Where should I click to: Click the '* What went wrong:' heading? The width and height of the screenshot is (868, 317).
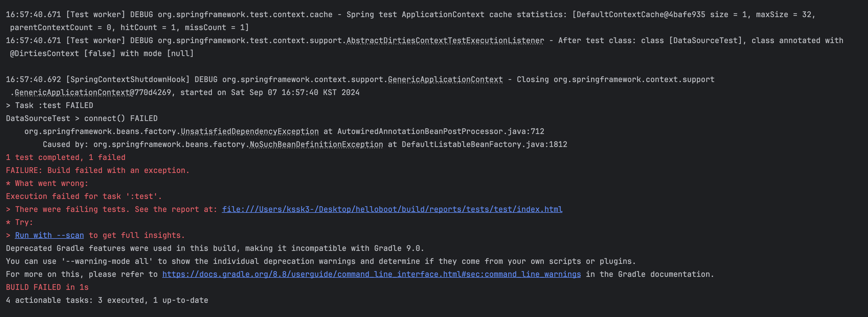click(47, 184)
